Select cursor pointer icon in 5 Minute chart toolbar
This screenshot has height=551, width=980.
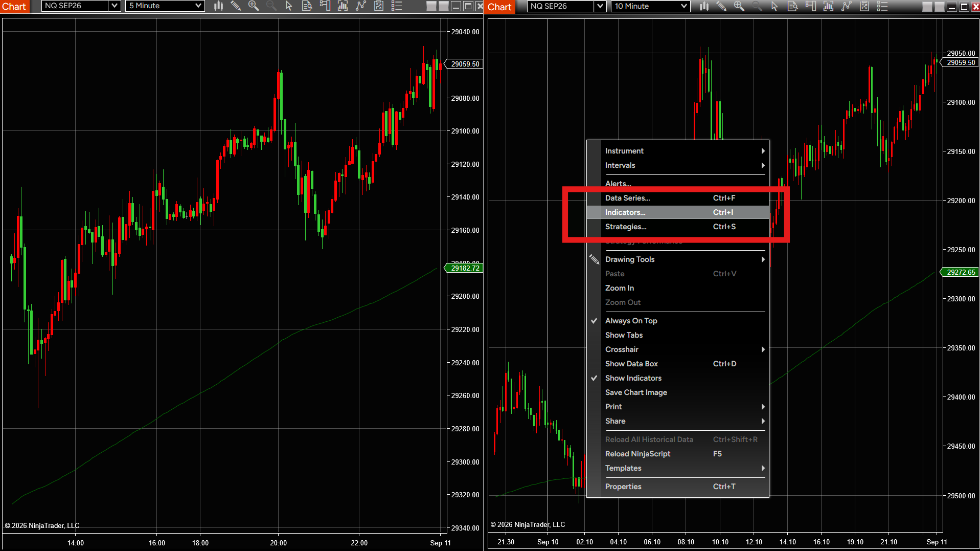click(x=289, y=6)
